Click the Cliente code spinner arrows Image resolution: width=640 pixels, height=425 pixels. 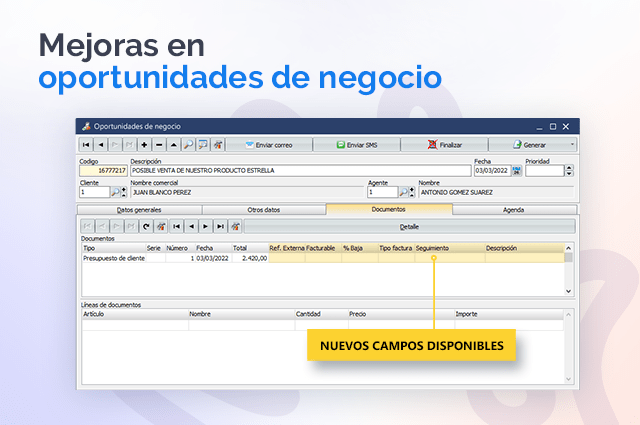[124, 192]
